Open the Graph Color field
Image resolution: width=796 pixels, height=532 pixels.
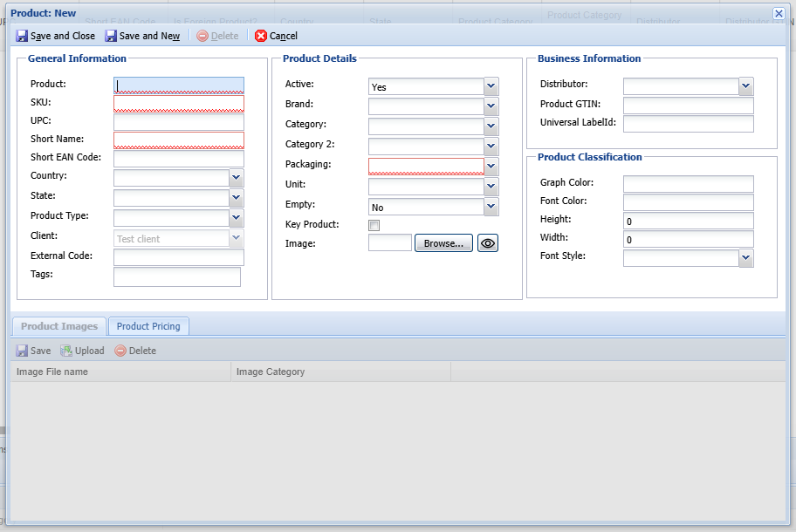click(x=688, y=182)
